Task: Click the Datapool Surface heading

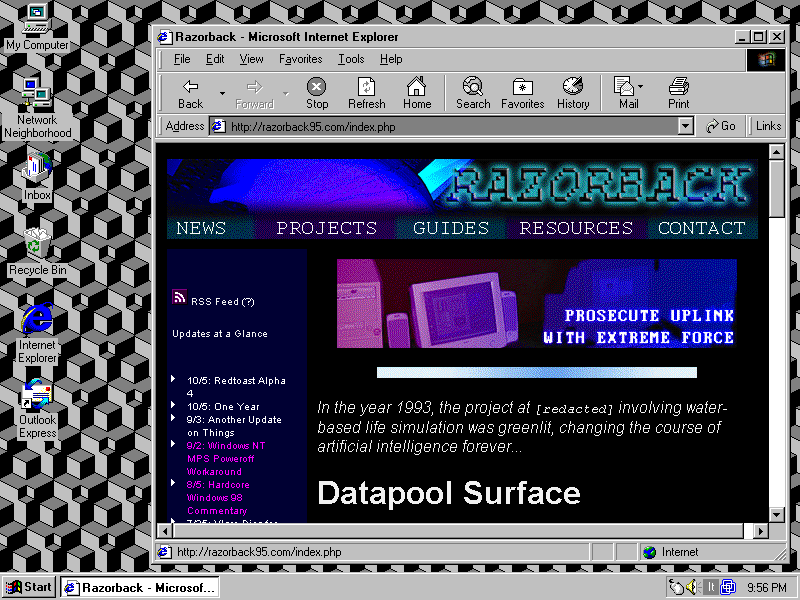Action: [449, 493]
